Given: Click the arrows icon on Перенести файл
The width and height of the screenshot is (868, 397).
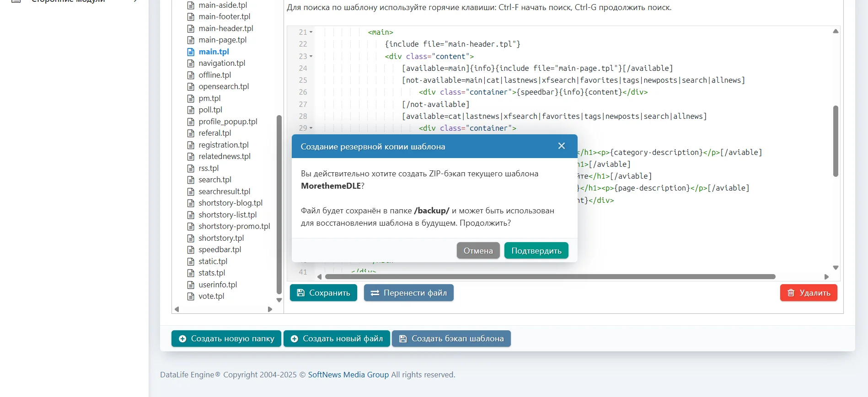Looking at the screenshot, I should click(375, 293).
